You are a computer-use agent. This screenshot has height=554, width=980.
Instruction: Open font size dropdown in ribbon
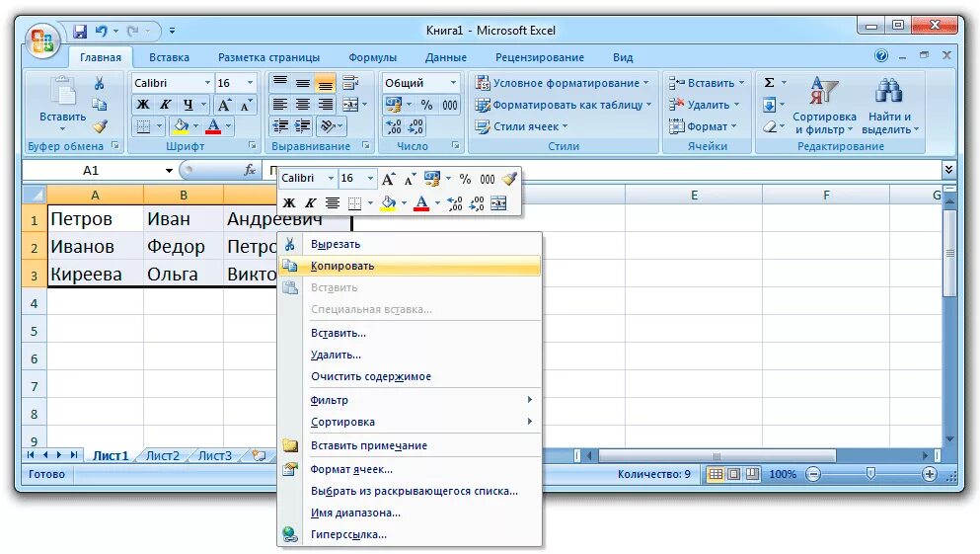250,83
